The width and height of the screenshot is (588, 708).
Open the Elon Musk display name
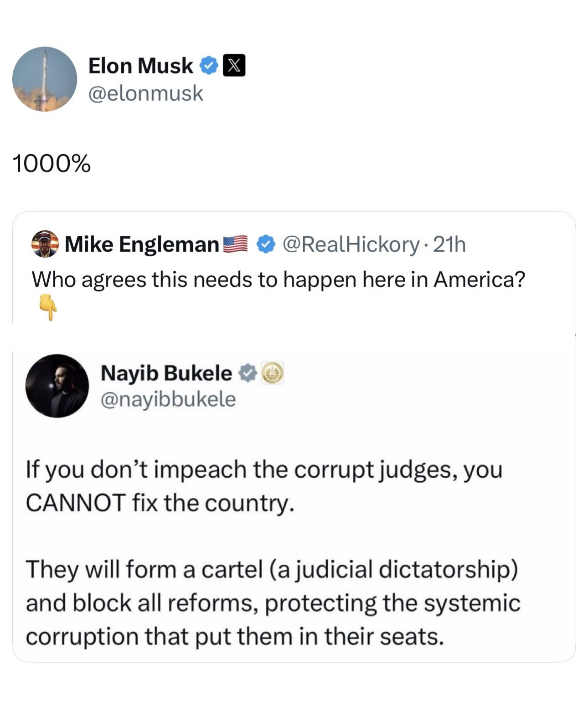click(x=140, y=66)
